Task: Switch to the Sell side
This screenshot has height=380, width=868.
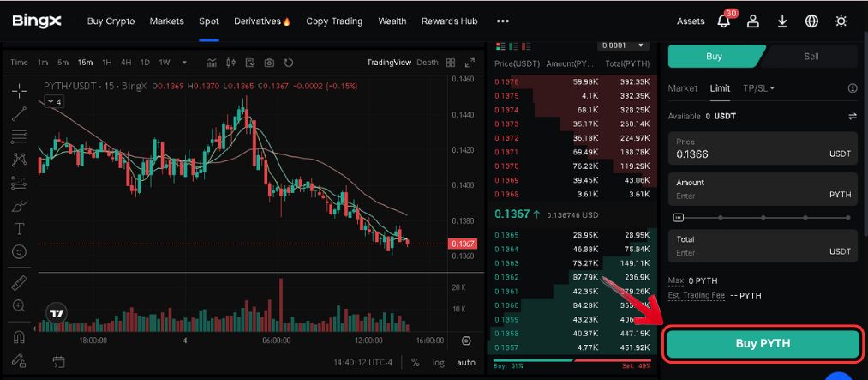Action: (811, 56)
